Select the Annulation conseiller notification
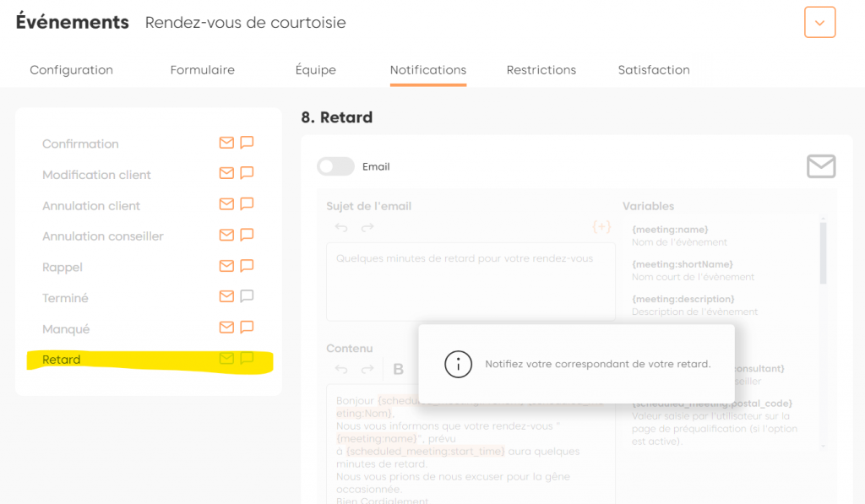 tap(103, 236)
